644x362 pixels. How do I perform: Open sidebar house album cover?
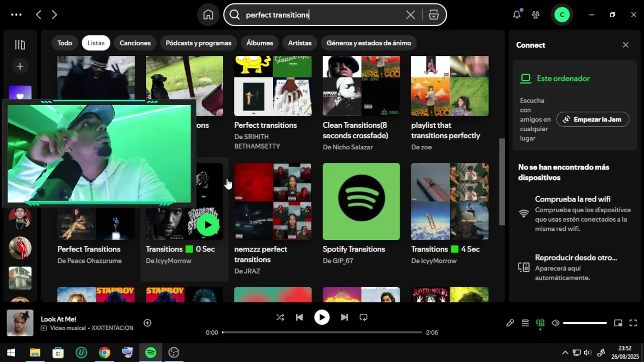pos(20,278)
